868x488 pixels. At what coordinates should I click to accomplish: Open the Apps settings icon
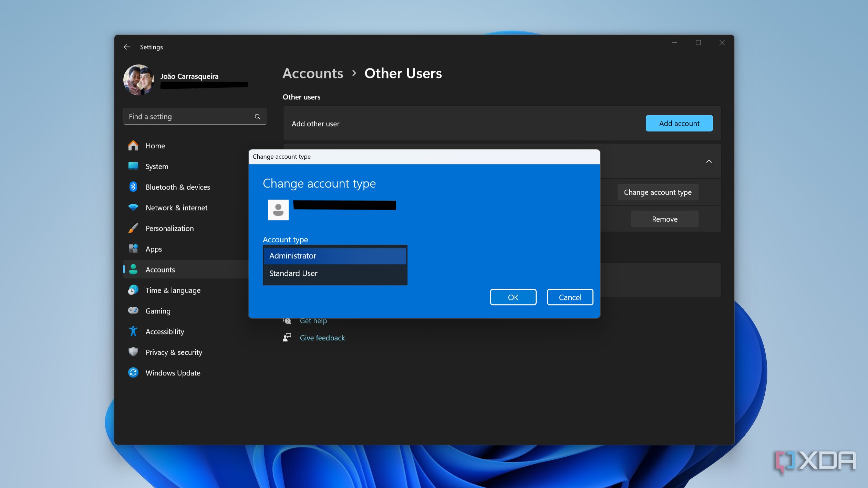133,249
